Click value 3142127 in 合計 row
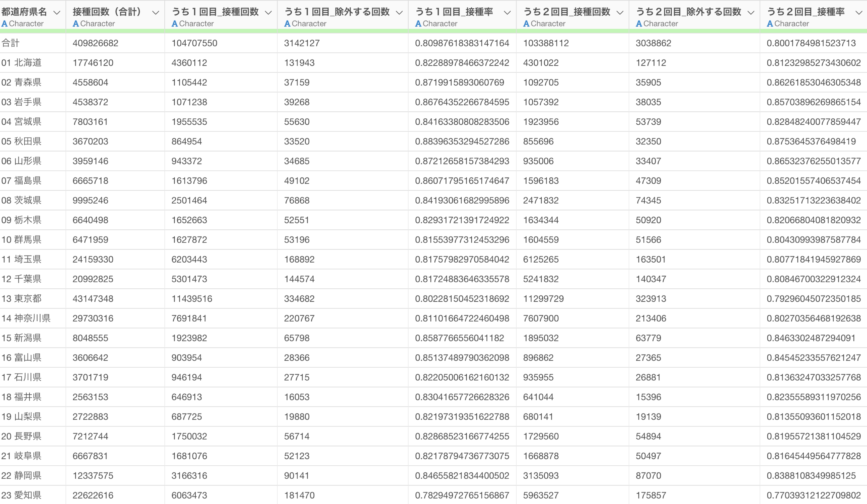 (x=302, y=43)
